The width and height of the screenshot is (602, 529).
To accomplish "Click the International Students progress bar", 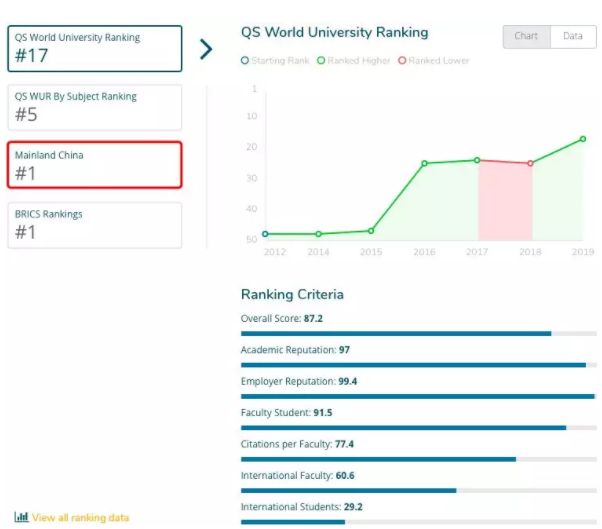I will [x=418, y=522].
